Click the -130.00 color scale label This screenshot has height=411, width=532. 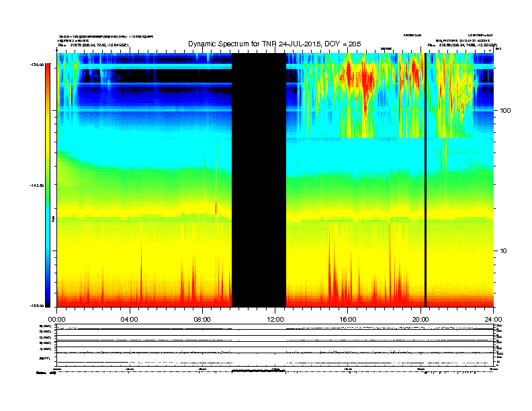pos(37,64)
